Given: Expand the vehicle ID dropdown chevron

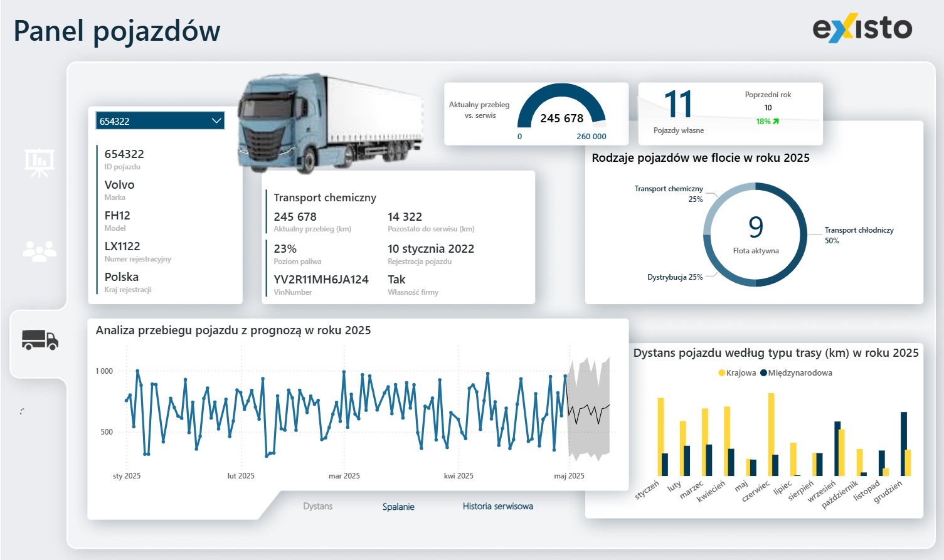Looking at the screenshot, I should 216,121.
